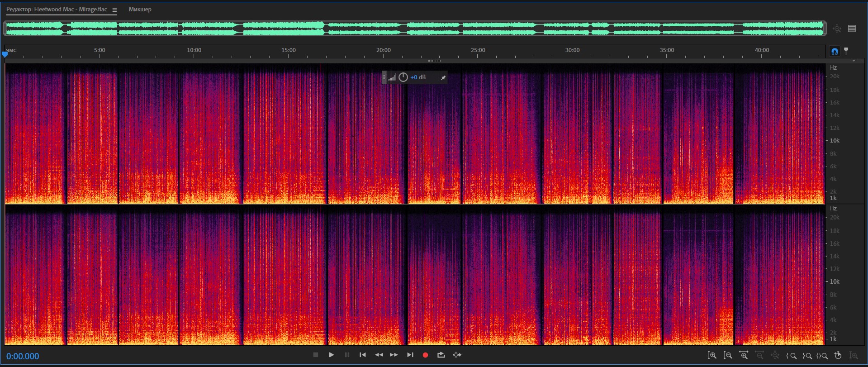Zoom in time
This screenshot has height=367, width=868.
pos(744,356)
